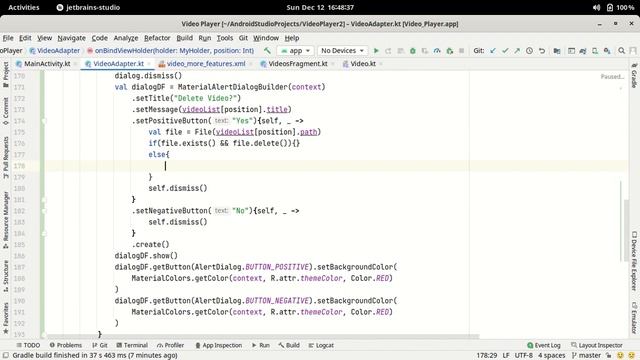Open the Profiler tool window
The width and height of the screenshot is (640, 360).
coord(171,345)
